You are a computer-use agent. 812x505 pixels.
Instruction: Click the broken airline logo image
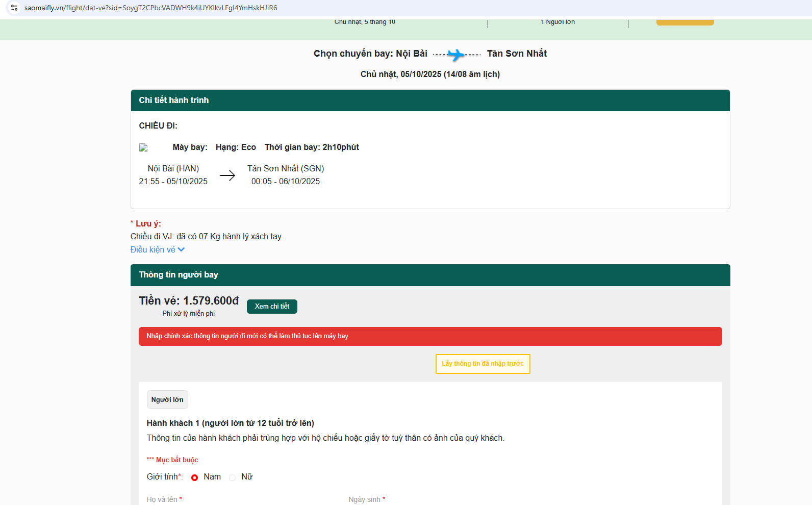143,147
